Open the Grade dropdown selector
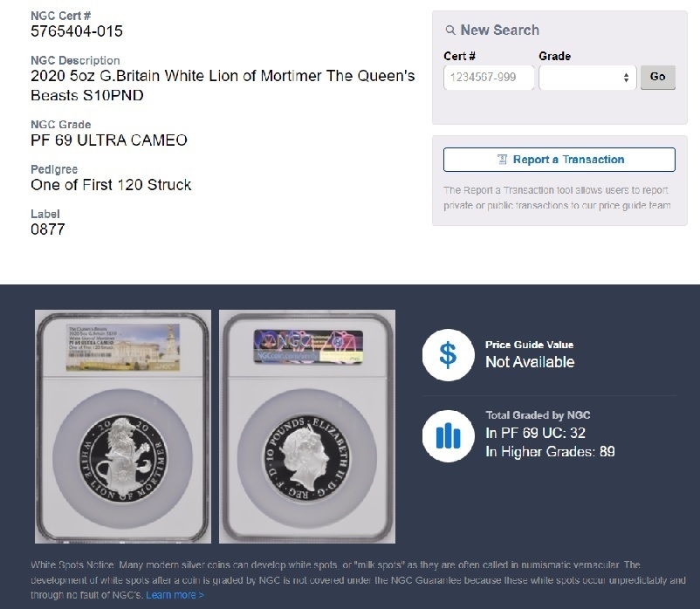The height and width of the screenshot is (609, 700). point(587,78)
